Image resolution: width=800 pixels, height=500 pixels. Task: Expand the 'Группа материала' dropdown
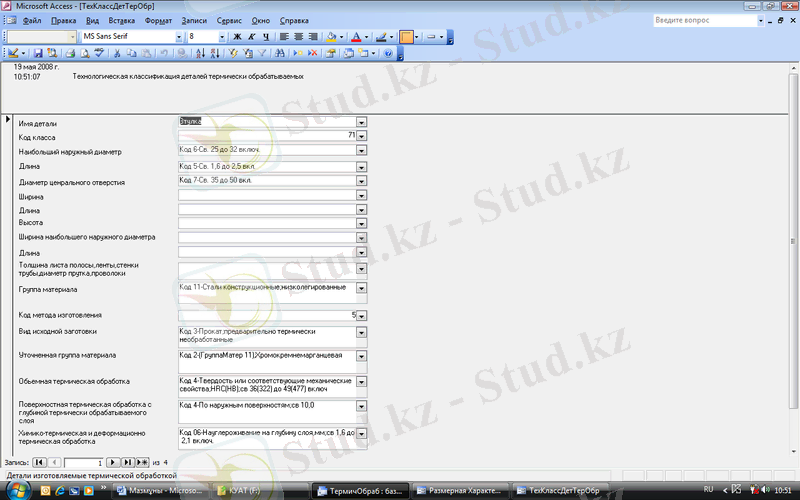click(361, 288)
